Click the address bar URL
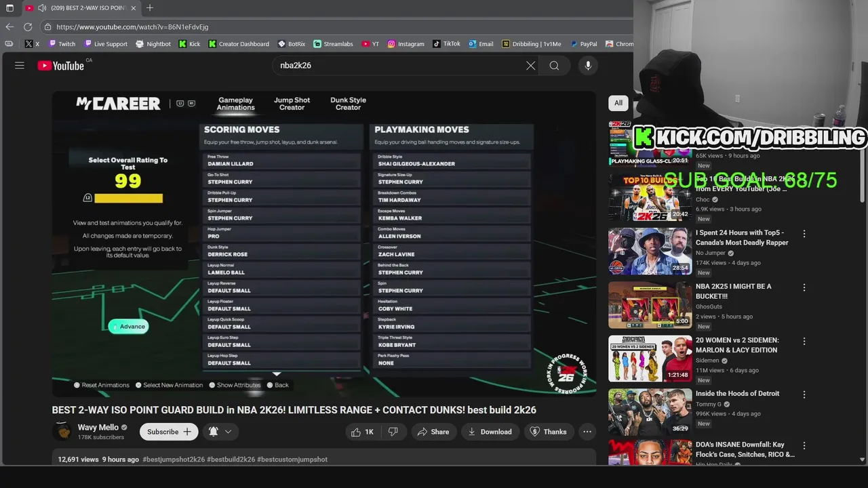 point(132,26)
